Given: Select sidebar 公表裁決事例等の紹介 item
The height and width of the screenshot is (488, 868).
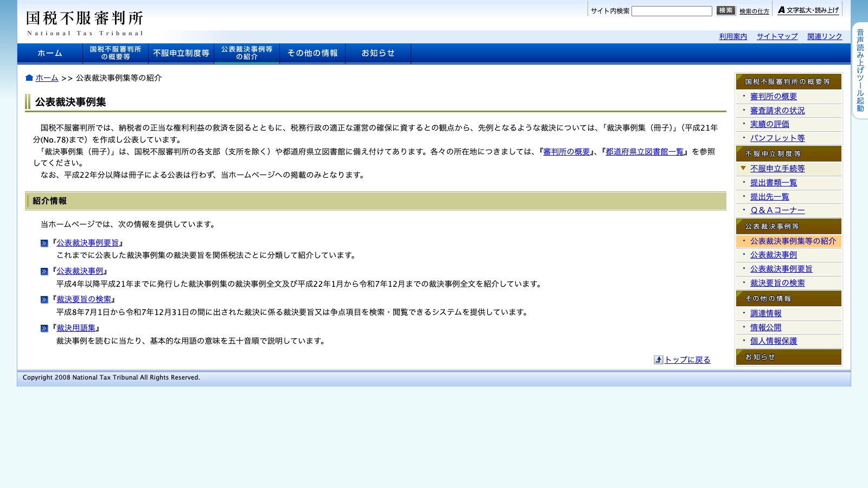Looking at the screenshot, I should click(789, 241).
